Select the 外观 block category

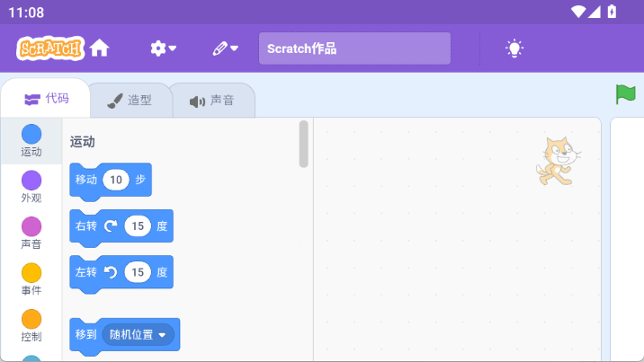(x=31, y=187)
